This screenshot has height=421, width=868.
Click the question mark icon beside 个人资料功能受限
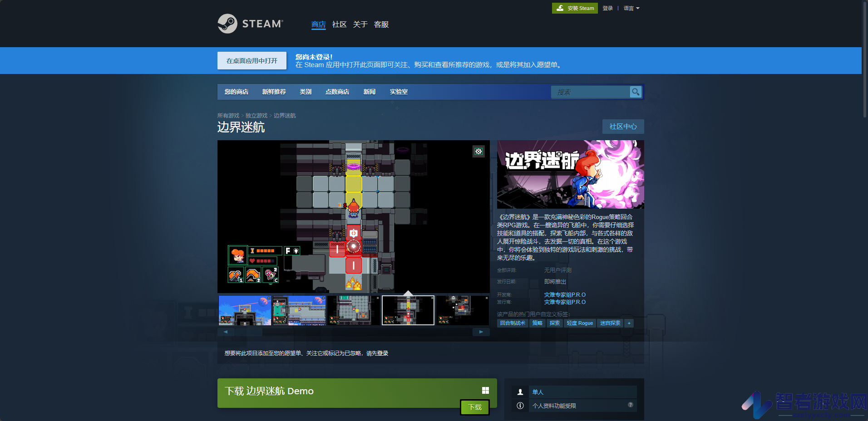[x=631, y=405]
